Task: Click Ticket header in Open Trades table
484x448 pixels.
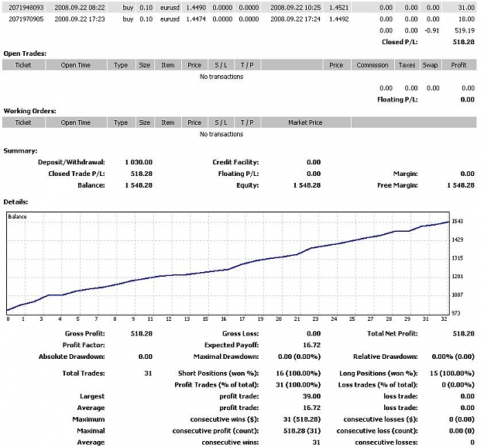Action: (23, 65)
